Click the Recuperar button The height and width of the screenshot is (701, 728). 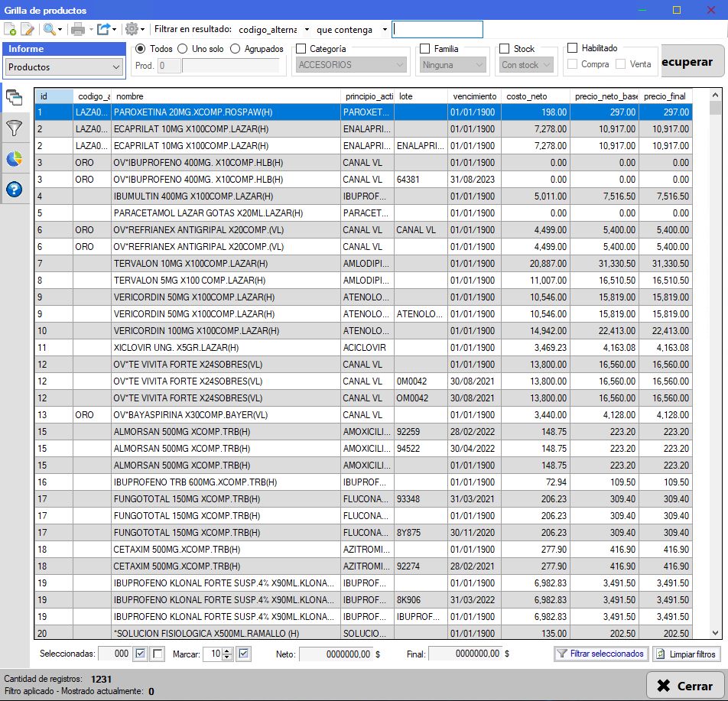tap(692, 61)
